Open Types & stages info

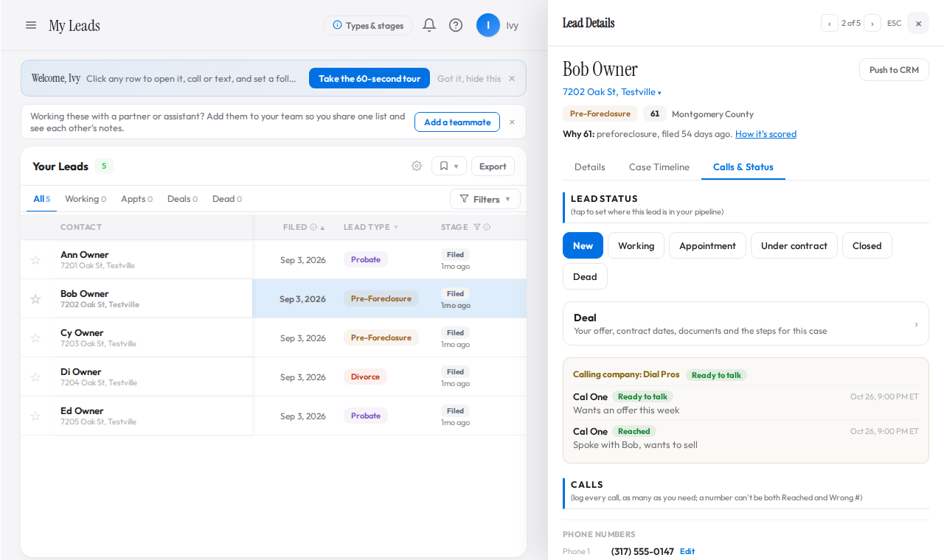point(368,25)
